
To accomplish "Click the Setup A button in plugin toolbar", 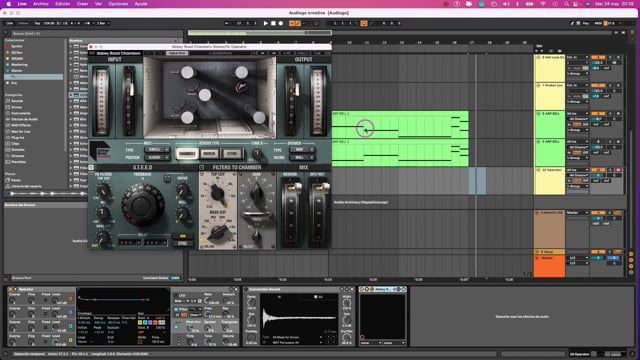I will (x=177, y=53).
